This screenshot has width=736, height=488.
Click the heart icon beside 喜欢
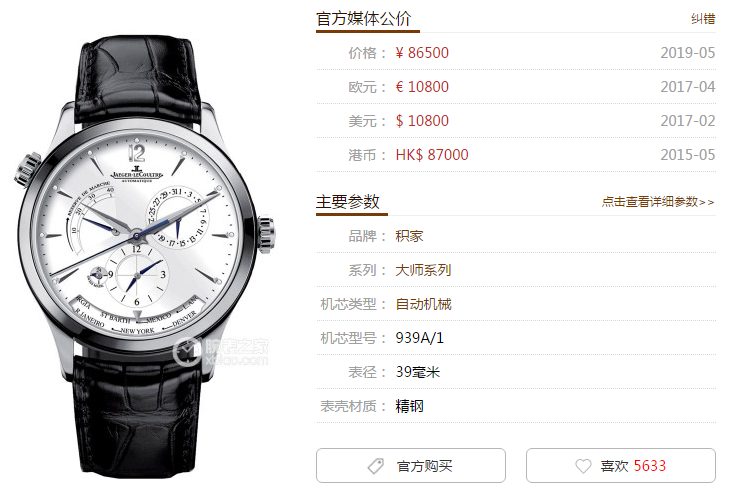[x=583, y=466]
